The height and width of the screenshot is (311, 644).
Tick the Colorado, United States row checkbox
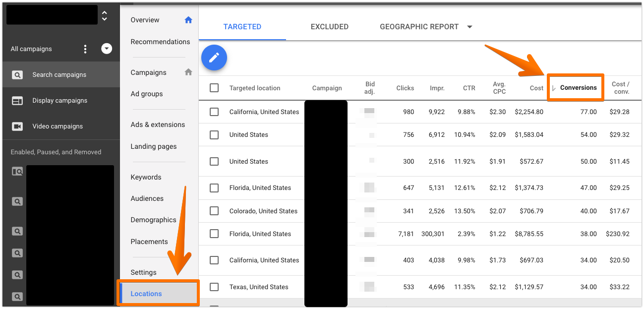click(214, 211)
